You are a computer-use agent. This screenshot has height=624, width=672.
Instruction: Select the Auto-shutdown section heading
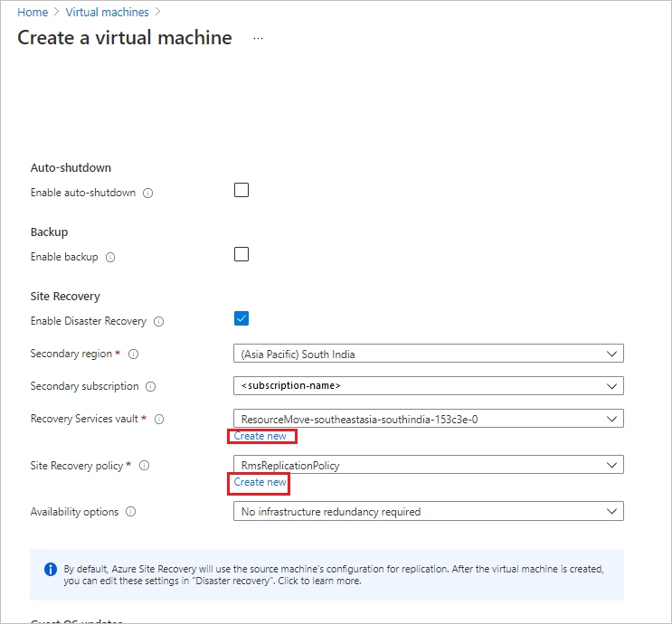[71, 167]
